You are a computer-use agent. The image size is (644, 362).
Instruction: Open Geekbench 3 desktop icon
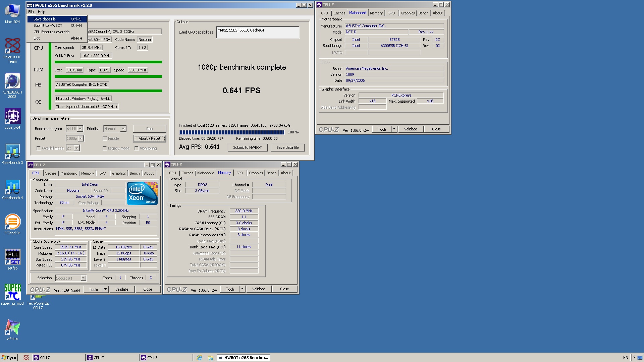[x=12, y=154]
